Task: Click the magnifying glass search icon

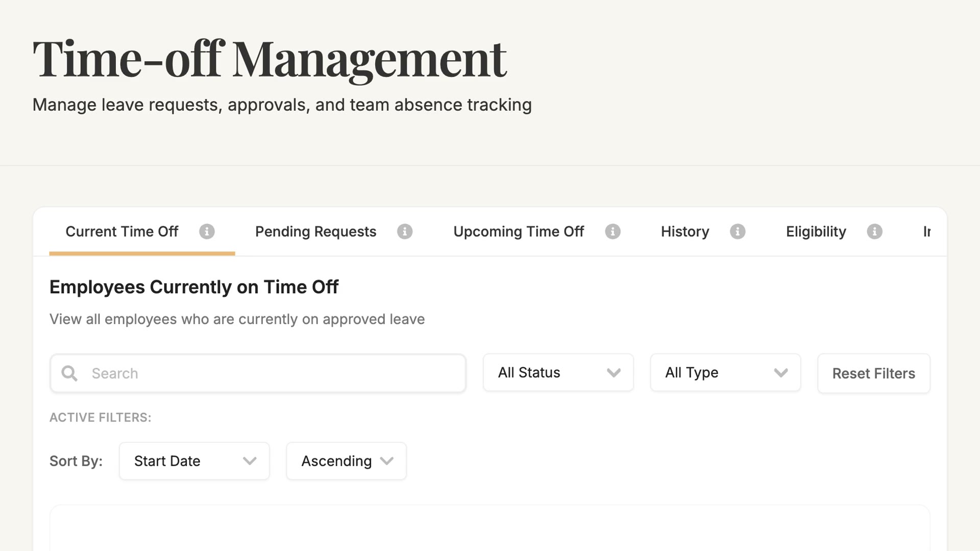Action: 69,373
